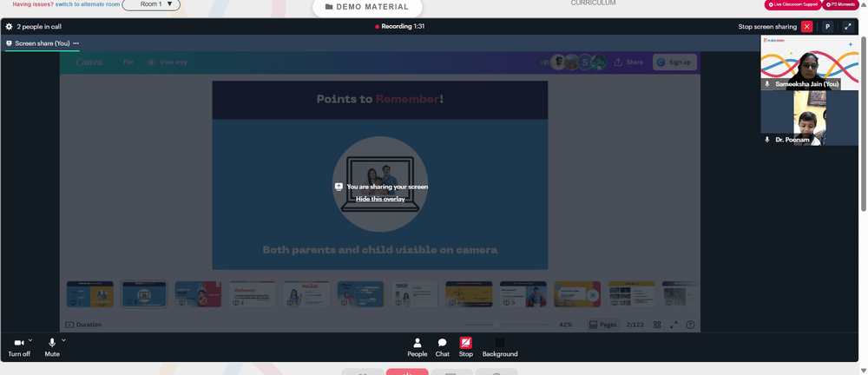
Task: Click Points to Remember slide heading
Action: coord(380,99)
